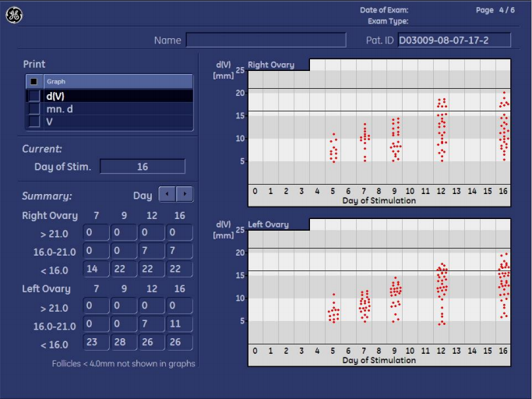Screen dimensions: 532x399
Task: Click the Summary heading
Action: pos(47,196)
